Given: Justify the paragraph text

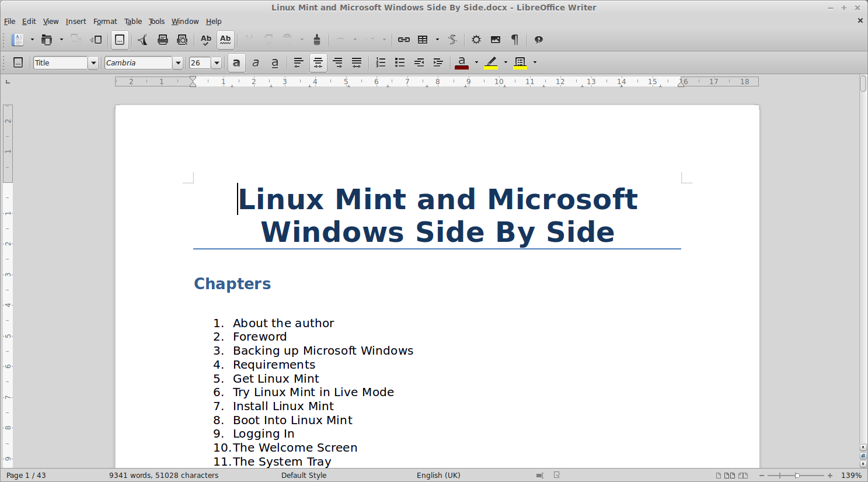Looking at the screenshot, I should click(x=357, y=63).
